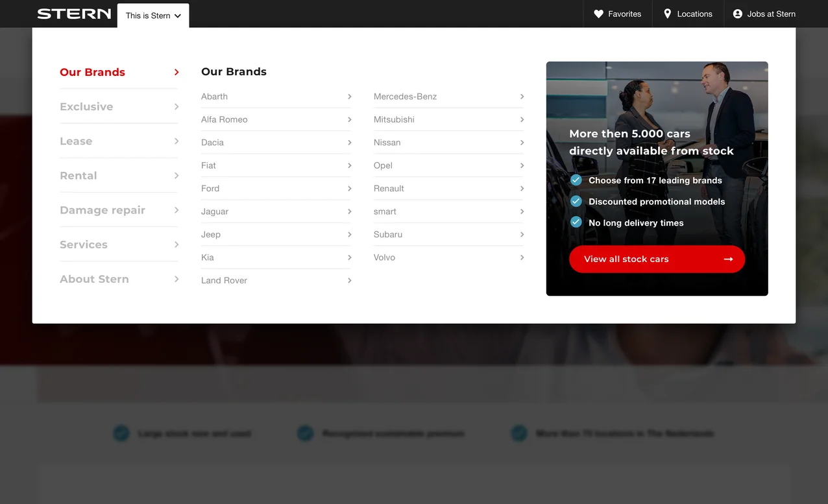Go to the Land Rover brand
This screenshot has height=504, width=828.
coord(224,280)
